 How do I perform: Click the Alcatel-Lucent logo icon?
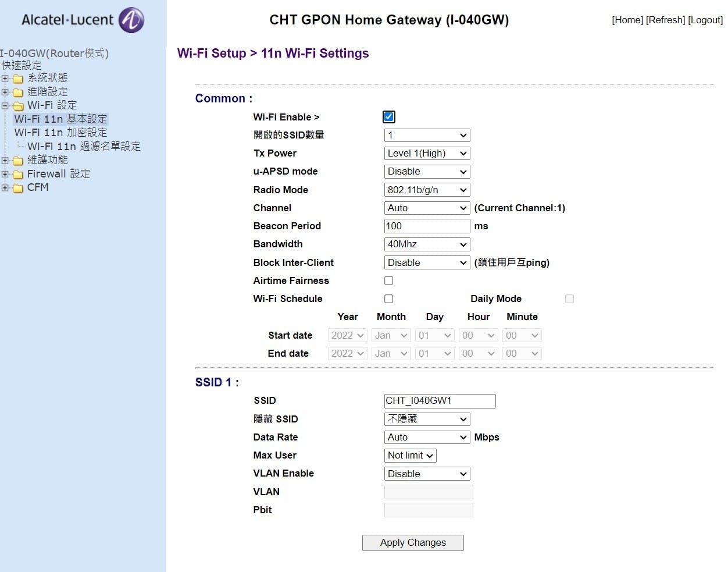point(131,20)
